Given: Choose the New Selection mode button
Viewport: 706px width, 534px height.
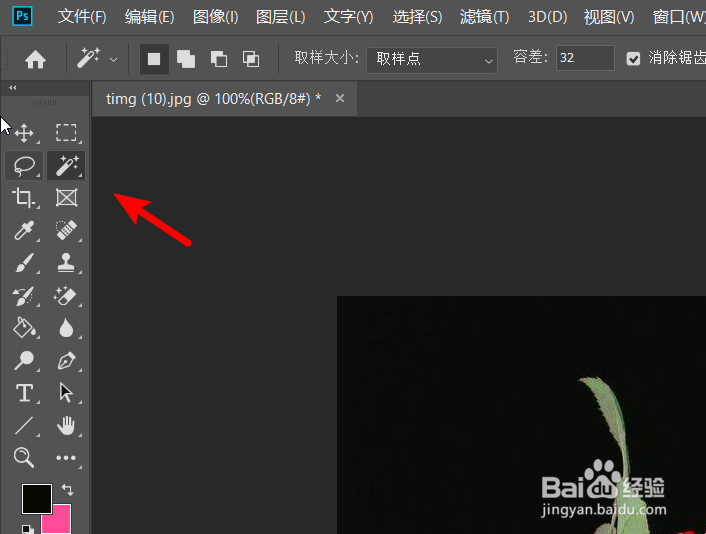Looking at the screenshot, I should pyautogui.click(x=154, y=59).
